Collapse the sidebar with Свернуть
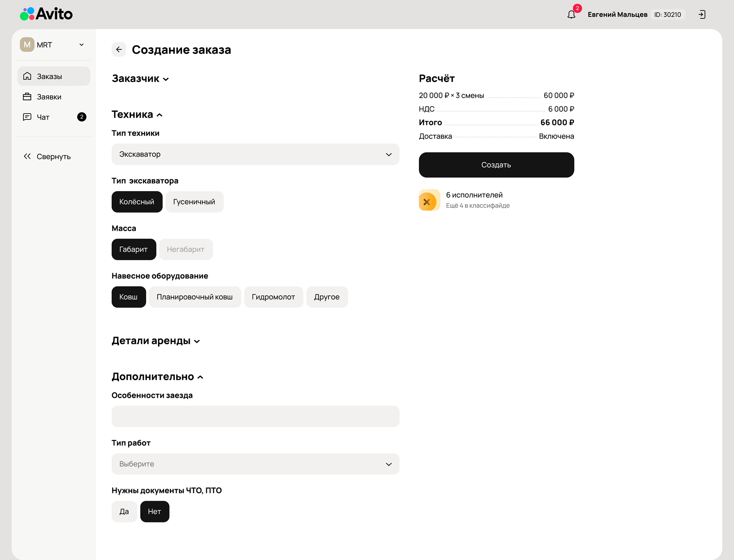 pos(47,156)
